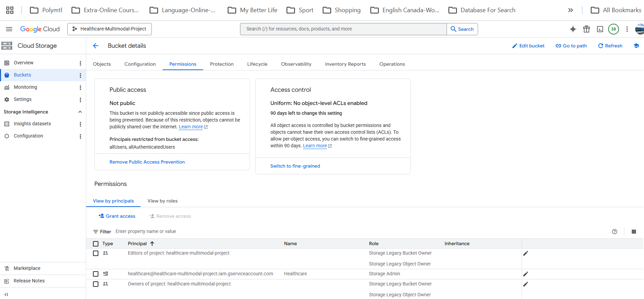Image resolution: width=644 pixels, height=299 pixels.
Task: Toggle the select-all checkbox in table header
Action: click(x=96, y=244)
